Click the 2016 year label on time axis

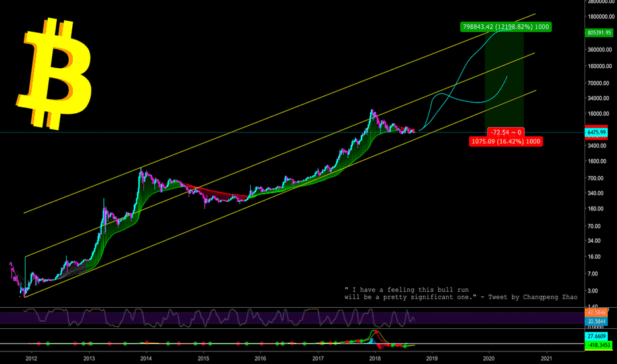(260, 359)
